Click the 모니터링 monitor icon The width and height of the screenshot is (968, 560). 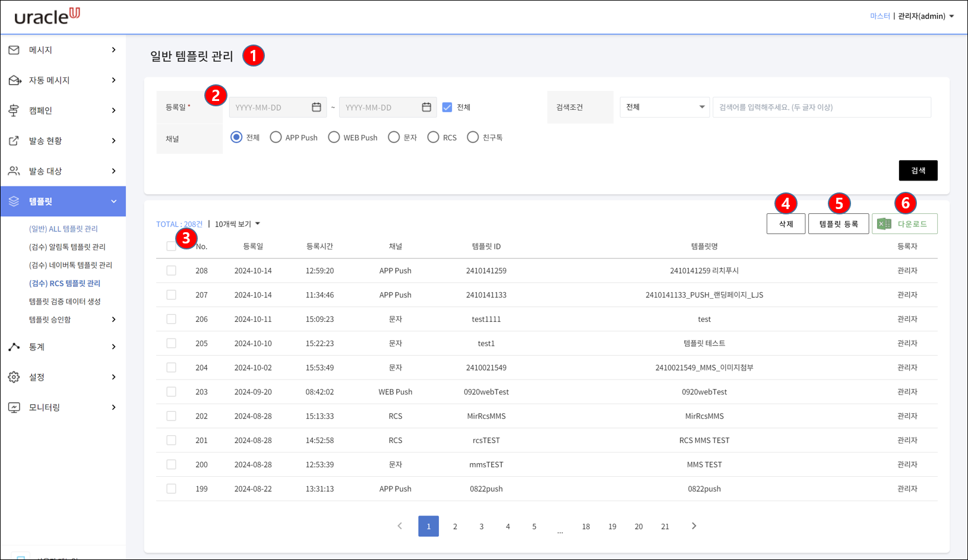pos(14,407)
